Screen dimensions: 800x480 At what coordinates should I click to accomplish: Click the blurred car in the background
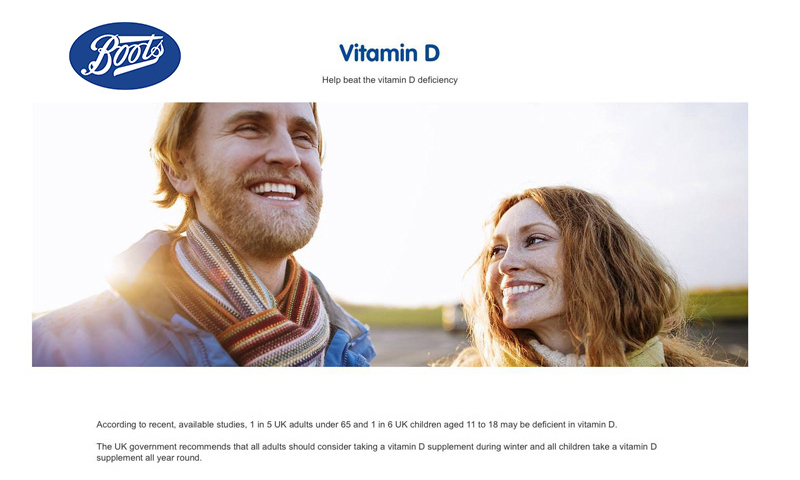tap(454, 317)
